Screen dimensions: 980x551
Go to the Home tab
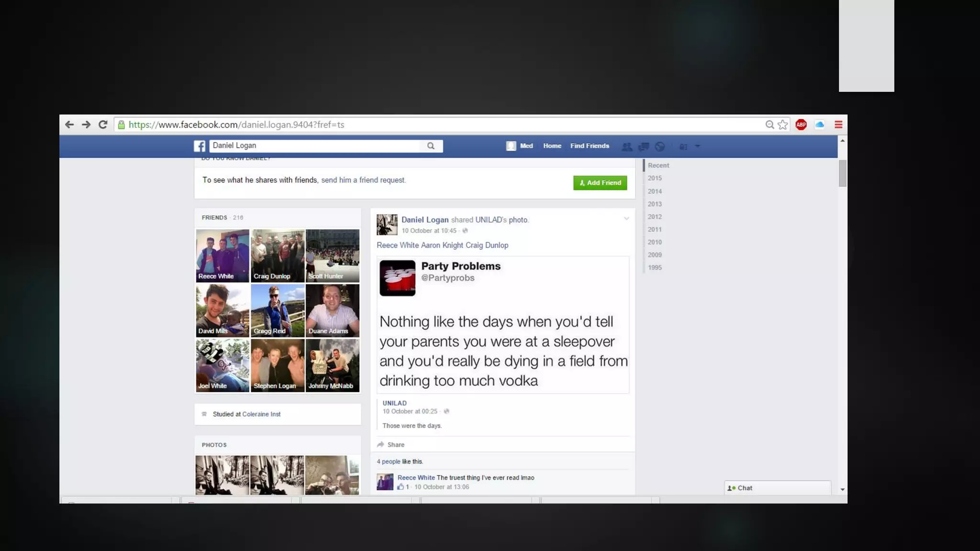(552, 146)
